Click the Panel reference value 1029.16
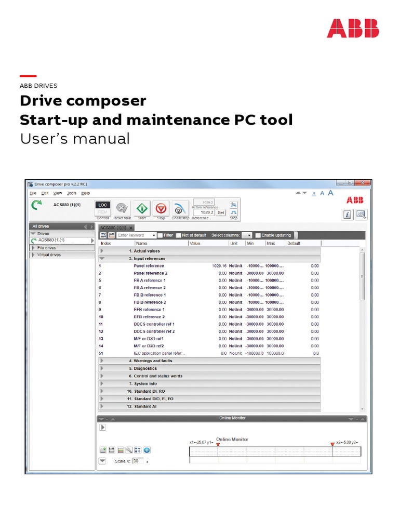This screenshot has width=399, height=532. [219, 266]
